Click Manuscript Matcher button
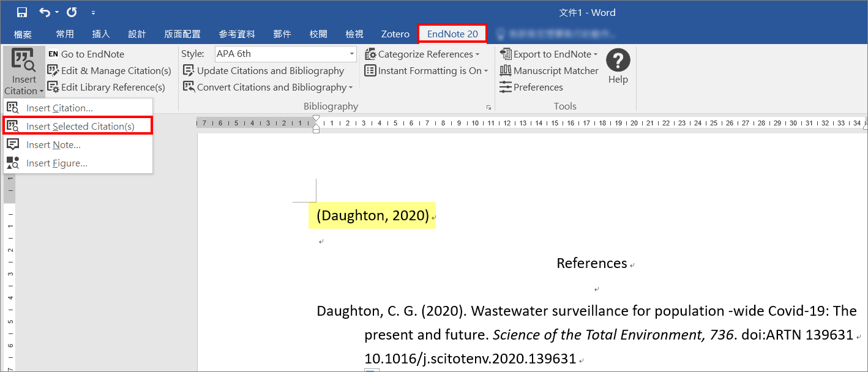The image size is (868, 372). (x=549, y=71)
